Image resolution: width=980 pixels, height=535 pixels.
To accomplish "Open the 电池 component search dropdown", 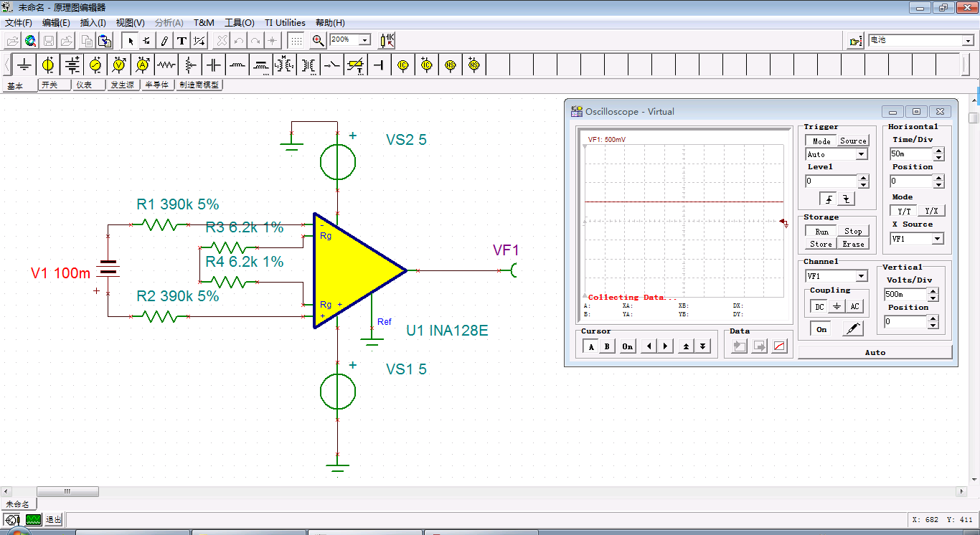I will [x=968, y=41].
